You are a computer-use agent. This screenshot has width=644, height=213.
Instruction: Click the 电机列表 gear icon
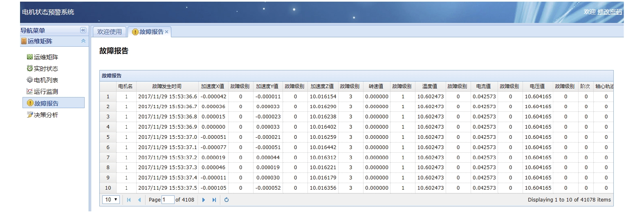pos(30,80)
